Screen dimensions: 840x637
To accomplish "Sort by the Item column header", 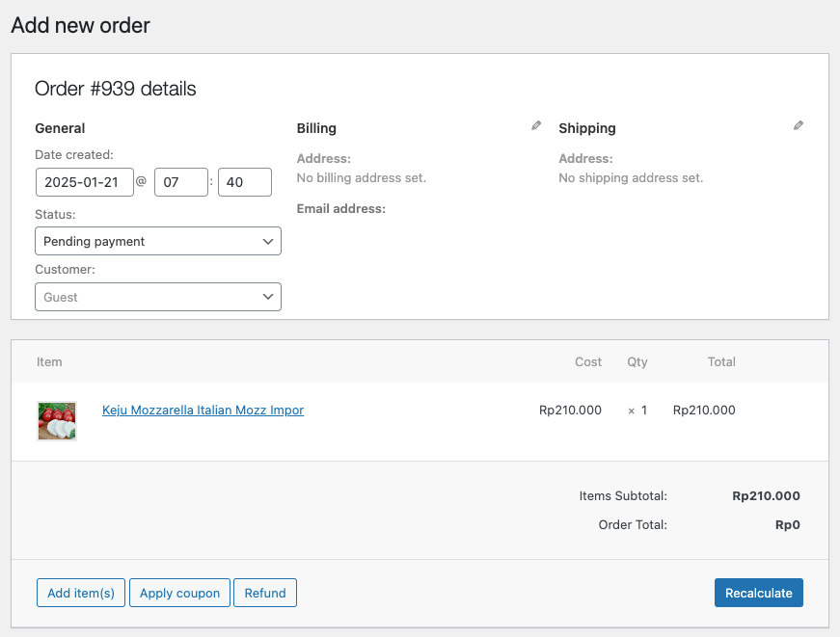I will point(49,362).
